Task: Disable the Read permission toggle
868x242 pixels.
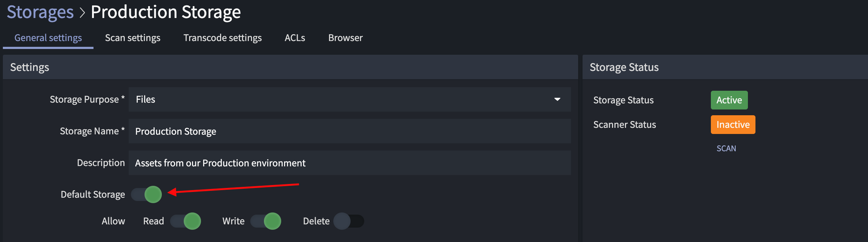Action: pos(186,221)
